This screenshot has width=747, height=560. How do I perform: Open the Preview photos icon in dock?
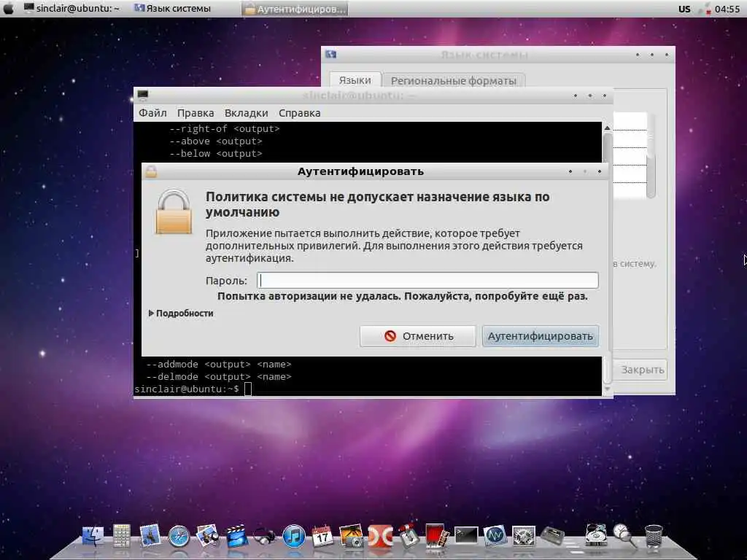click(x=208, y=536)
